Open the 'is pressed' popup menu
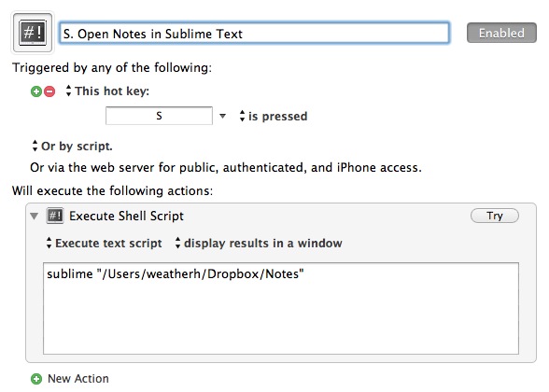This screenshot has height=392, width=549. click(x=273, y=116)
